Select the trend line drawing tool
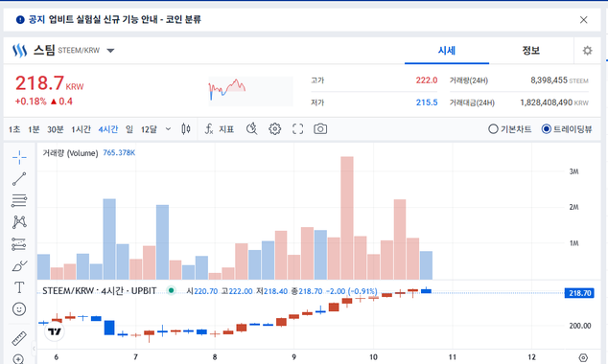 pos(19,179)
